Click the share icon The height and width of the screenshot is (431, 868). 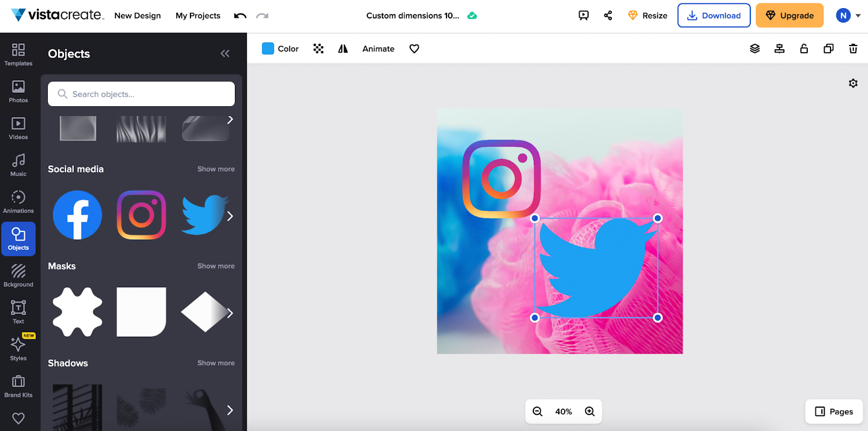click(608, 16)
